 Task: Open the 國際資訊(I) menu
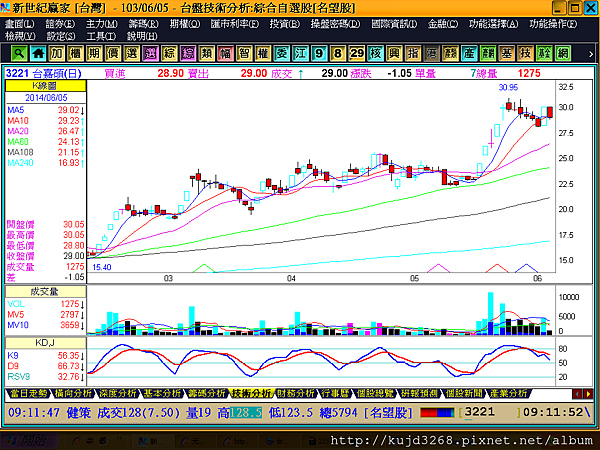(394, 24)
